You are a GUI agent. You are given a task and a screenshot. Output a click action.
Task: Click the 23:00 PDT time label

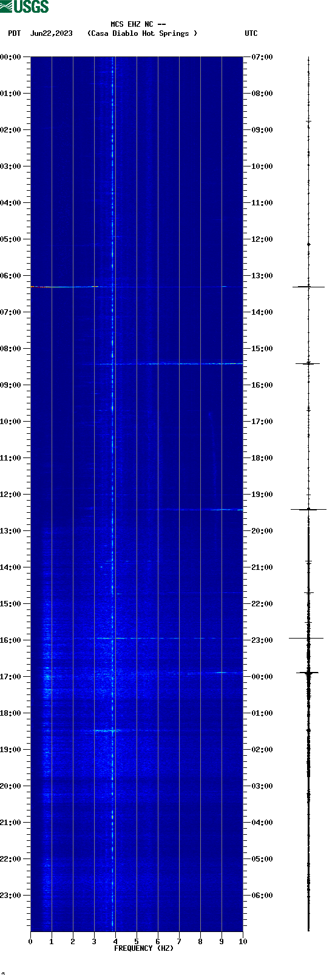pos(11,896)
